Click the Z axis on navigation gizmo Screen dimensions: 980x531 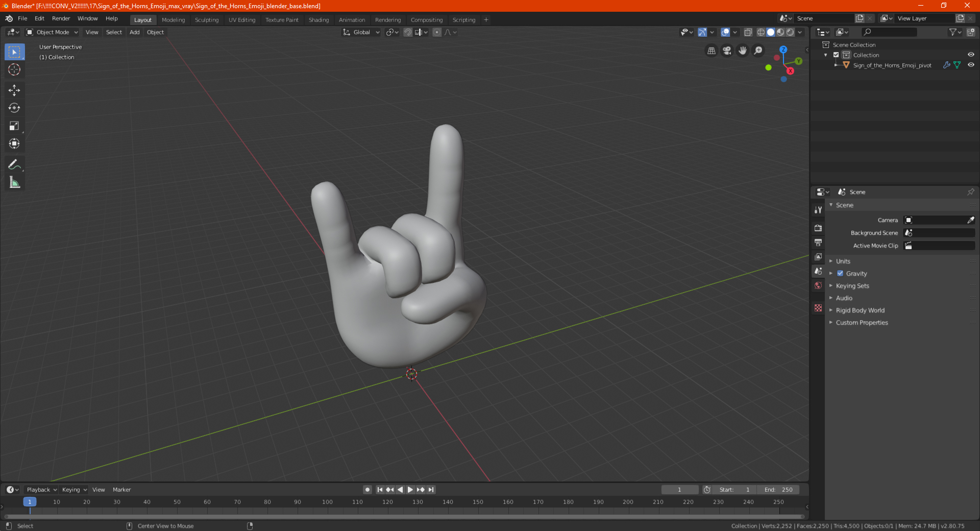tap(783, 50)
